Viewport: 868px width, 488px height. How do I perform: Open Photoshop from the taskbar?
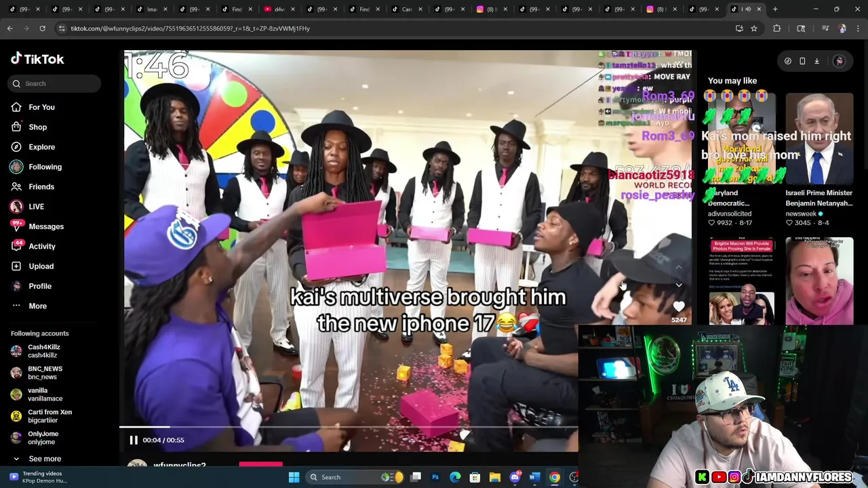tap(435, 477)
